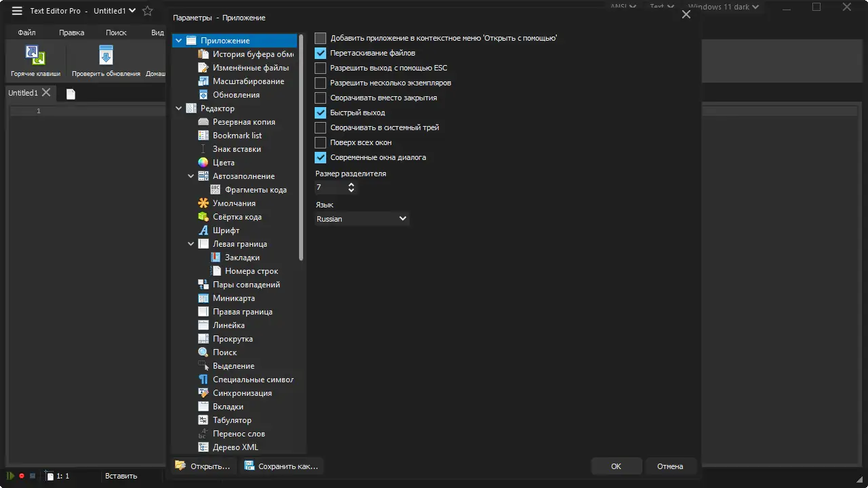Enable Разрешить выход с помощью ESC
The image size is (868, 488).
(321, 68)
